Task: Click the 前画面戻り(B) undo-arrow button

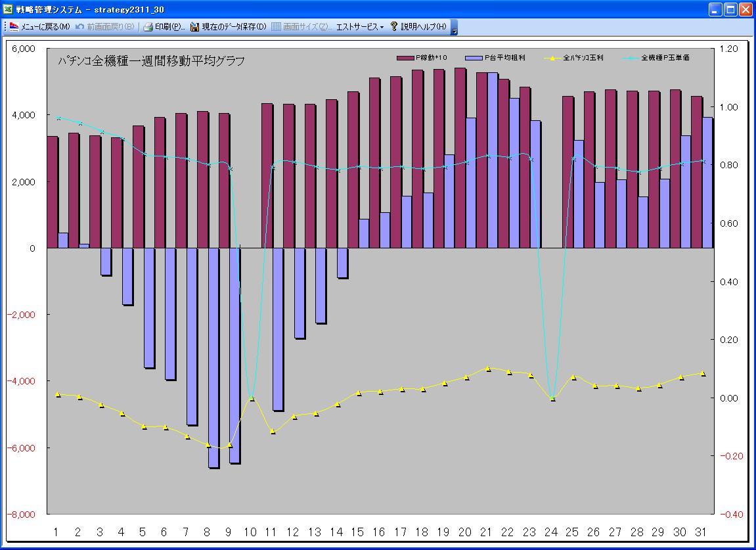Action: (x=104, y=26)
